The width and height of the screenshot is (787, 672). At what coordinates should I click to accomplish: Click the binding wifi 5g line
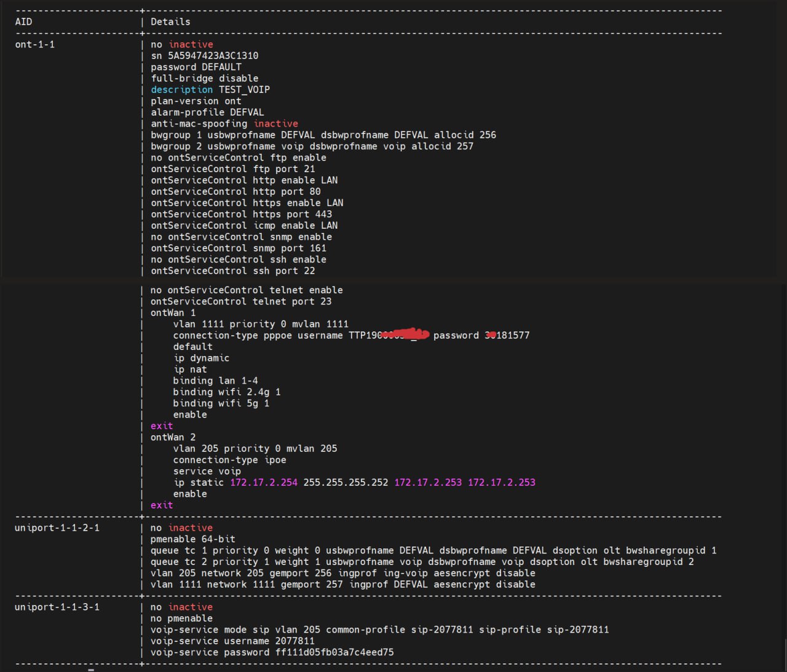coord(221,403)
